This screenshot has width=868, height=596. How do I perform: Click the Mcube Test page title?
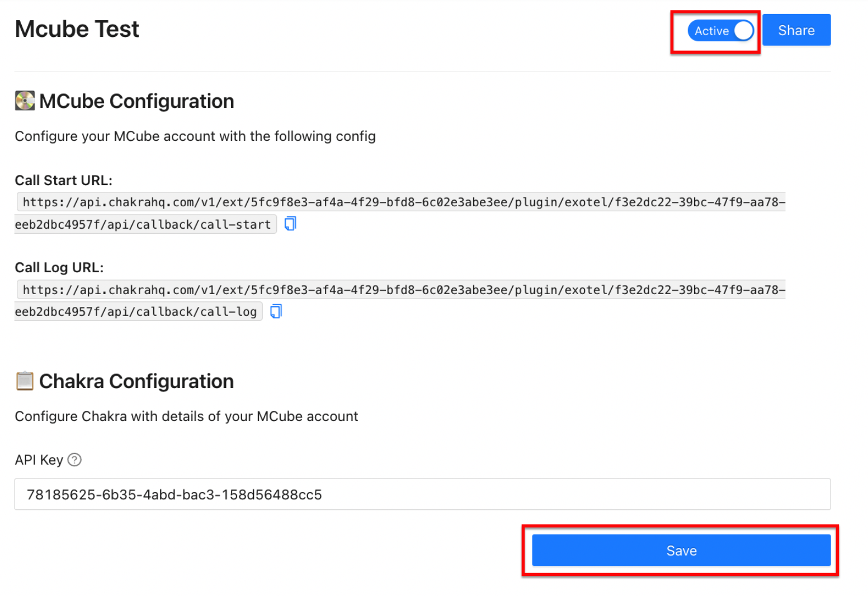[77, 29]
